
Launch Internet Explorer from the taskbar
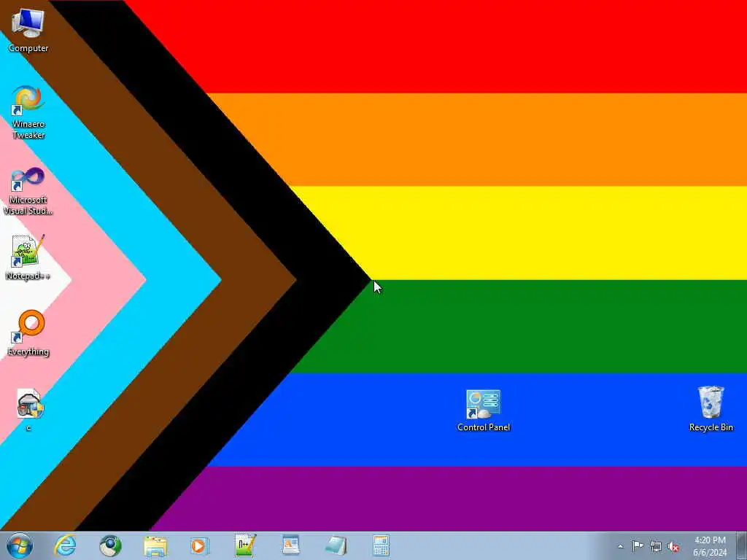click(x=65, y=545)
